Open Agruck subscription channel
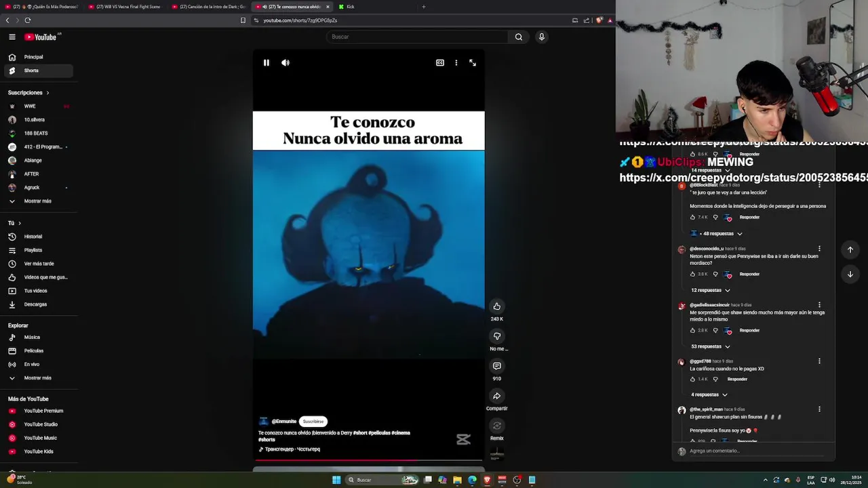The image size is (868, 488). [x=39, y=188]
